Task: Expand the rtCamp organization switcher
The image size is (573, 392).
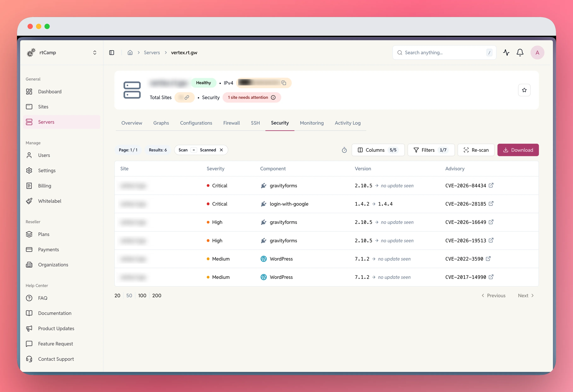Action: tap(95, 53)
